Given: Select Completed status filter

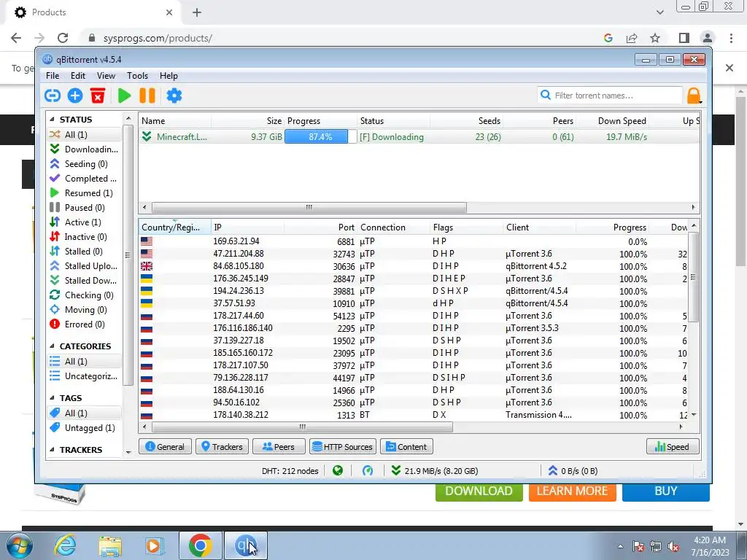Looking at the screenshot, I should tap(83, 179).
